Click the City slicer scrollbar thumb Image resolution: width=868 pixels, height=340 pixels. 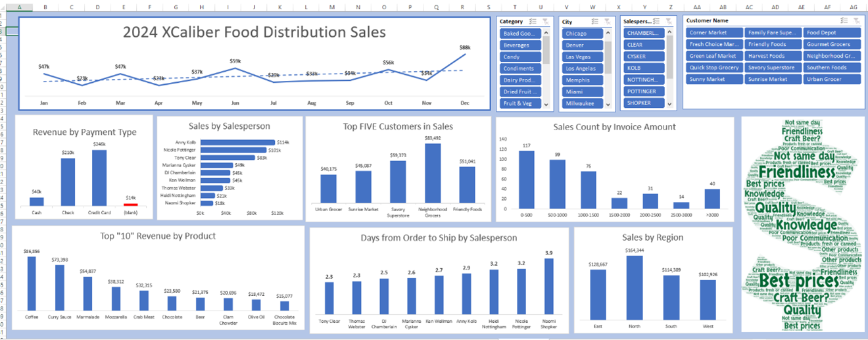[609, 59]
